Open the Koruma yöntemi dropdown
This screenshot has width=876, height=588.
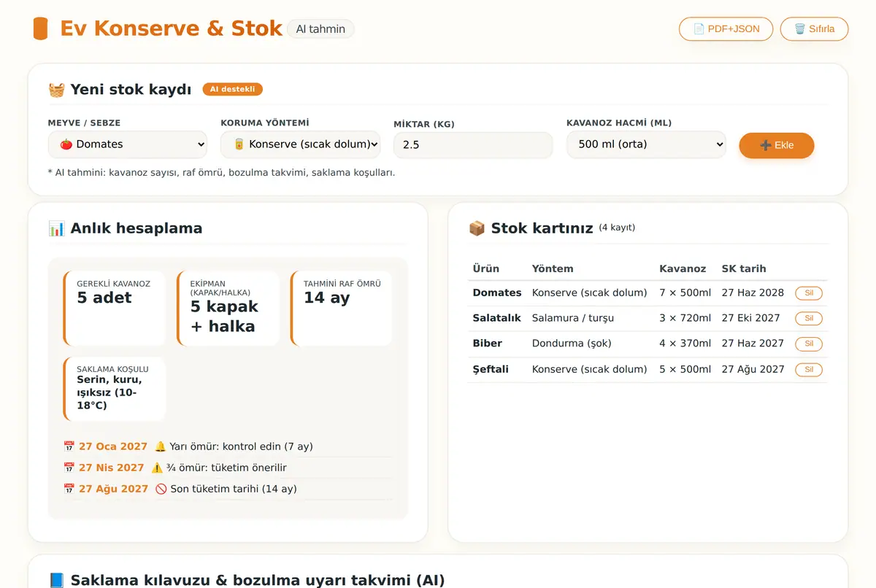tap(301, 144)
